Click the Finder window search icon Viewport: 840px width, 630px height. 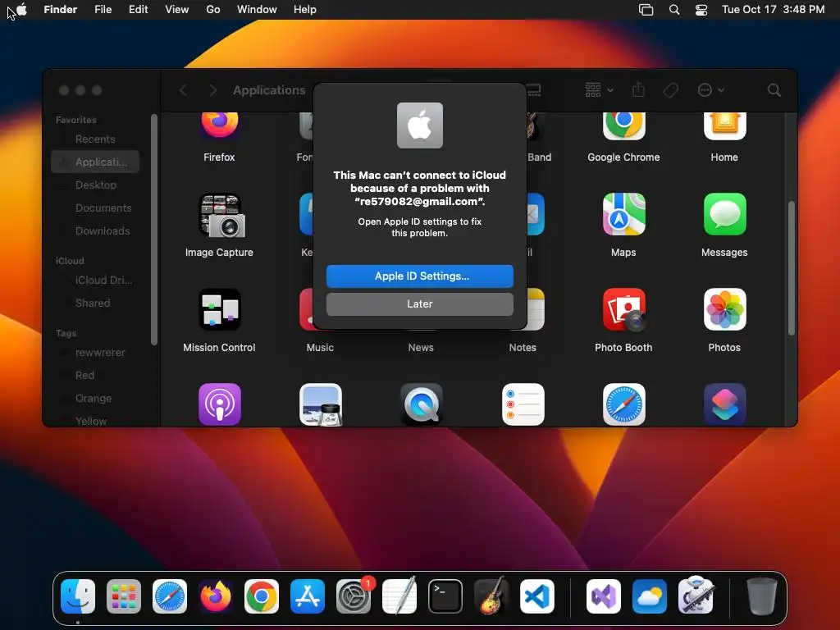(x=774, y=90)
